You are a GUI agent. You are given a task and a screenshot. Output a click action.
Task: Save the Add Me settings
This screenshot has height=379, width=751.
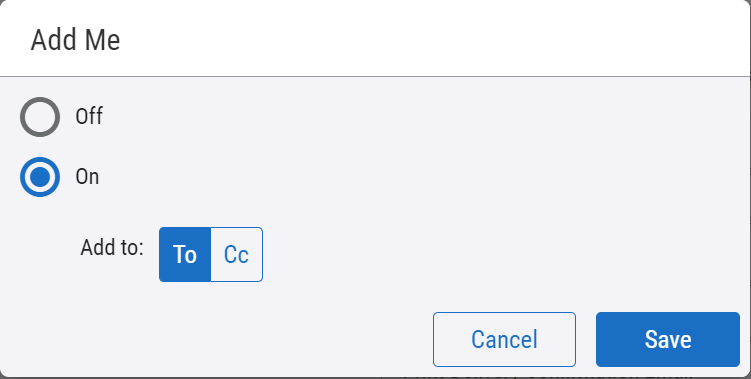(668, 339)
